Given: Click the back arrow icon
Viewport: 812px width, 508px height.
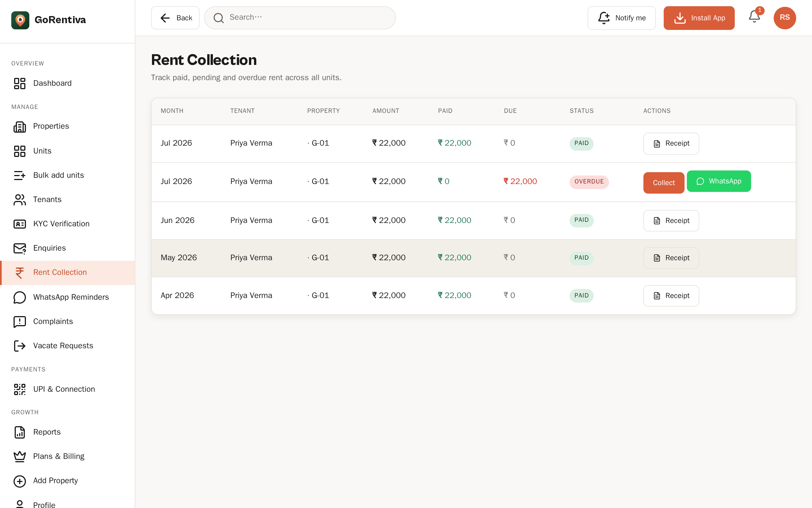Looking at the screenshot, I should point(165,18).
